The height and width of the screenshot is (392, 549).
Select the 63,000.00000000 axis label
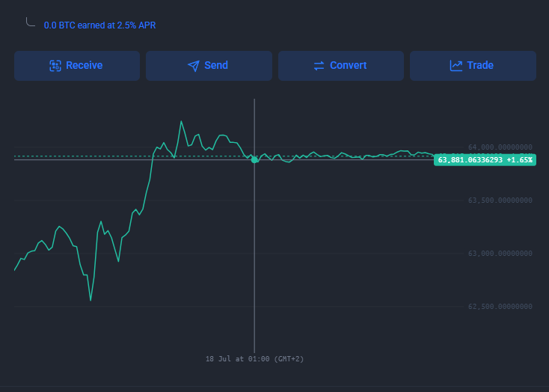pos(500,254)
